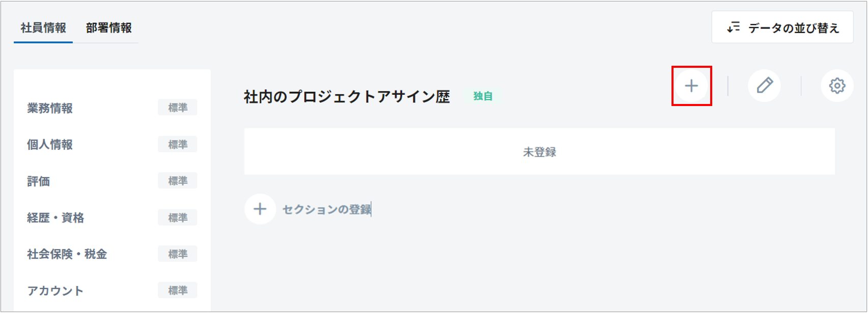Select 業務情報 in the sidebar
Screen dimensions: 868x313
coord(50,108)
